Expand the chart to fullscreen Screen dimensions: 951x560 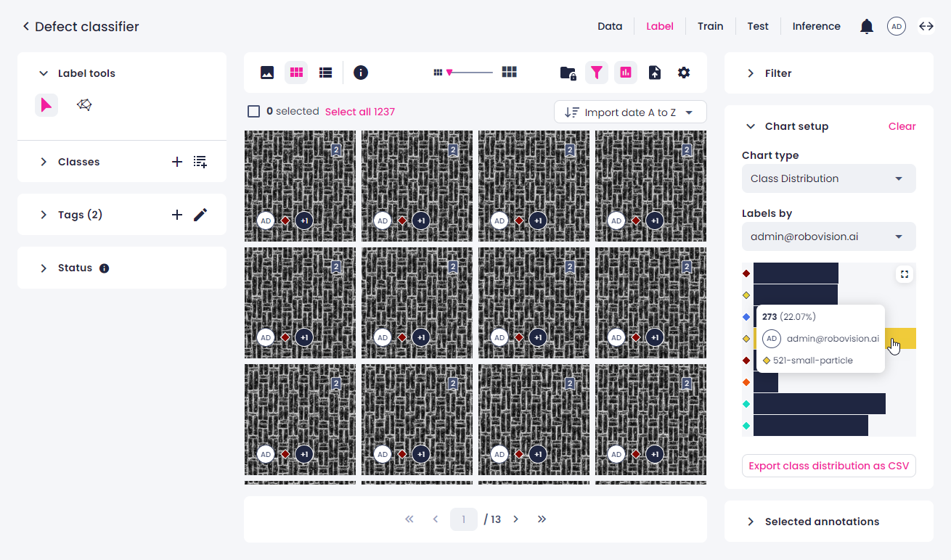pyautogui.click(x=904, y=274)
